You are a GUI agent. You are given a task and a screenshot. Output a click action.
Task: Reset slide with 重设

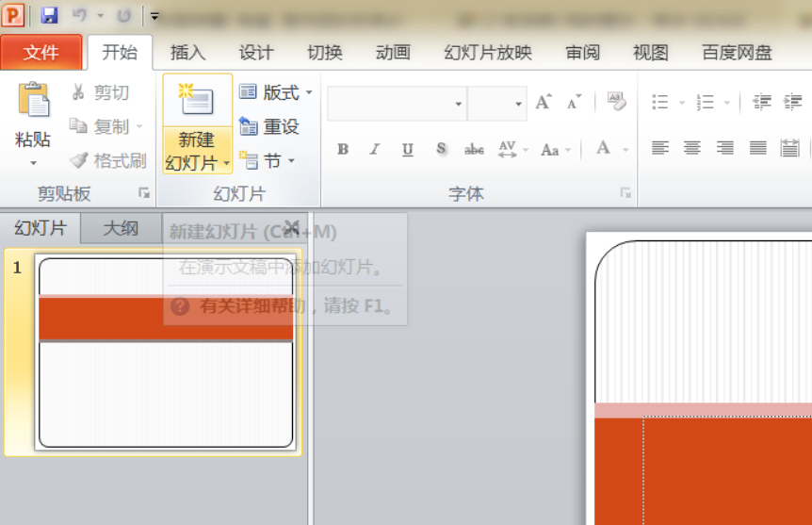[269, 126]
